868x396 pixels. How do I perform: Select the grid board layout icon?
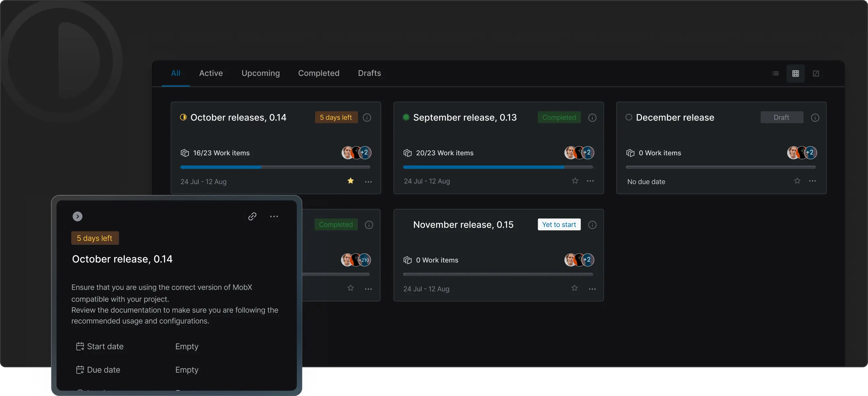pos(795,74)
